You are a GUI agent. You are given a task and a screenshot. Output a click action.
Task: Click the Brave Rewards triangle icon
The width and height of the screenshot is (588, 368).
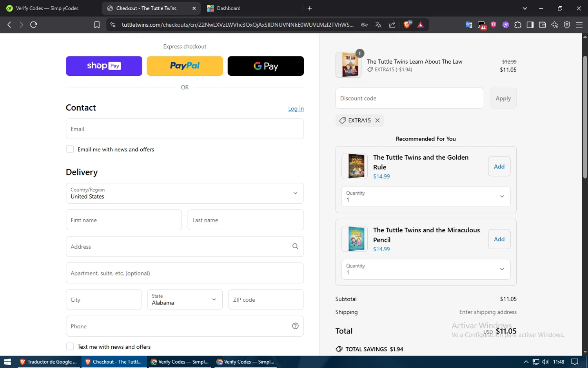coord(421,25)
